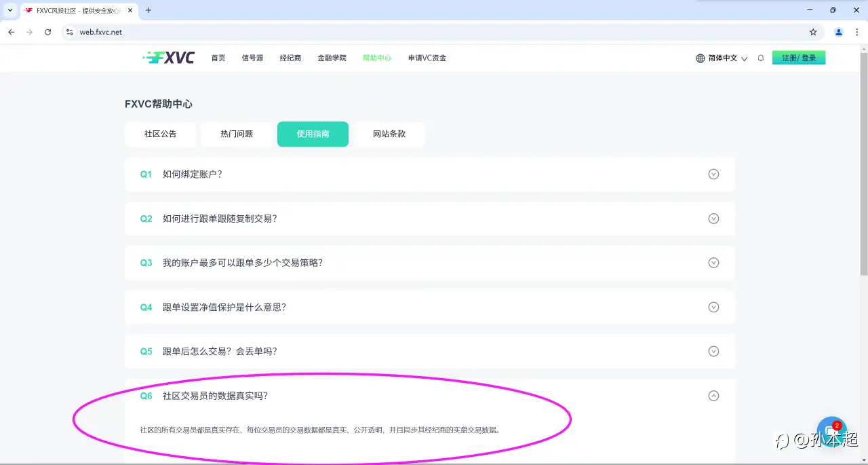Open 信号源 navigation item
The height and width of the screenshot is (465, 868).
[252, 58]
